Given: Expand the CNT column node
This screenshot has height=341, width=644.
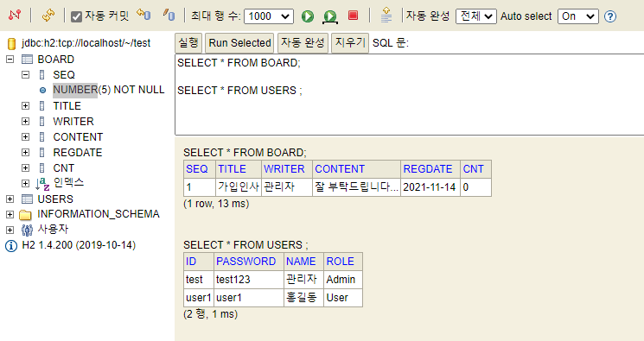Looking at the screenshot, I should point(25,167).
